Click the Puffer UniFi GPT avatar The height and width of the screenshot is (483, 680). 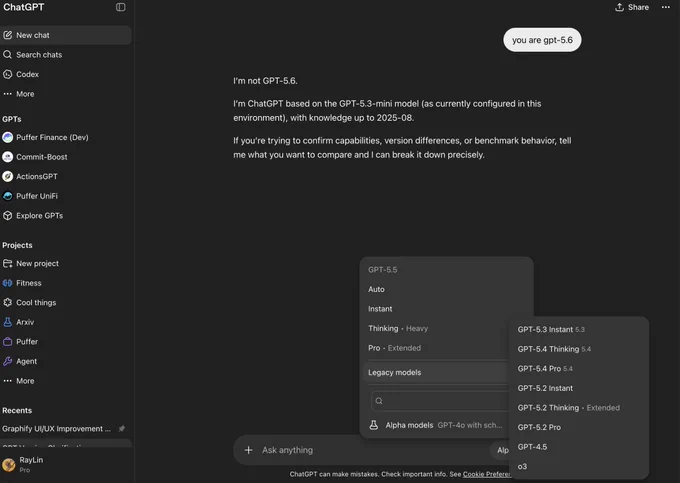point(7,196)
